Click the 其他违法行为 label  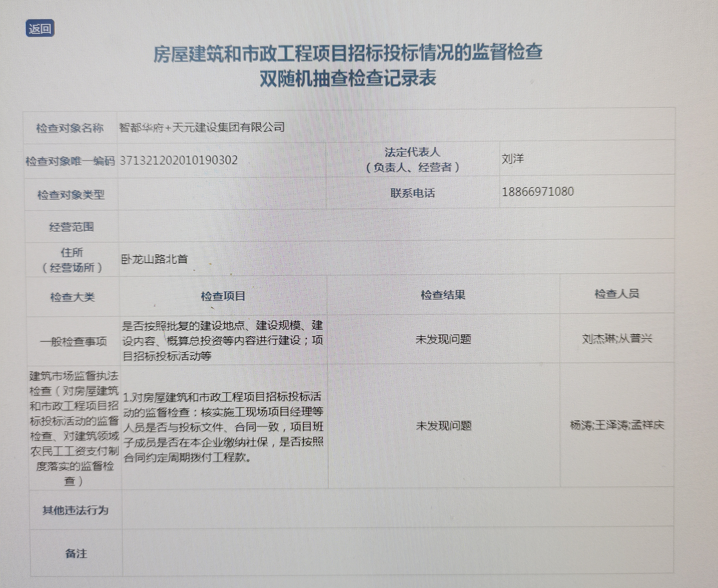pyautogui.click(x=75, y=510)
